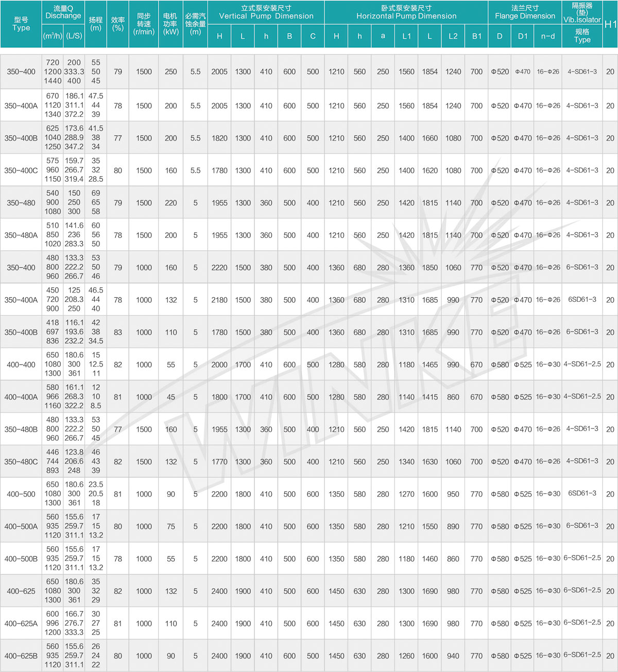Select the 350-480C type cell
Screen dimensions: 618x672
tap(21, 462)
